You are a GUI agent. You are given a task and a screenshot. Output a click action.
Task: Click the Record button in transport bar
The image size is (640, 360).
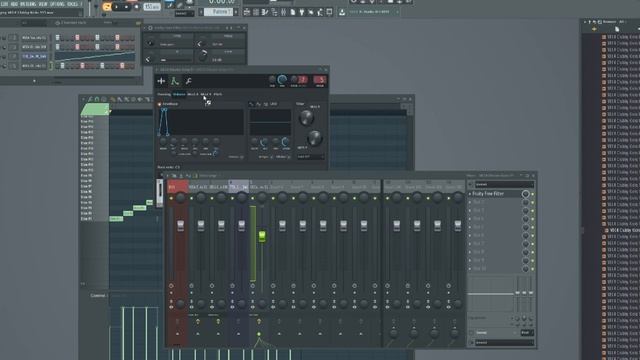click(136, 7)
